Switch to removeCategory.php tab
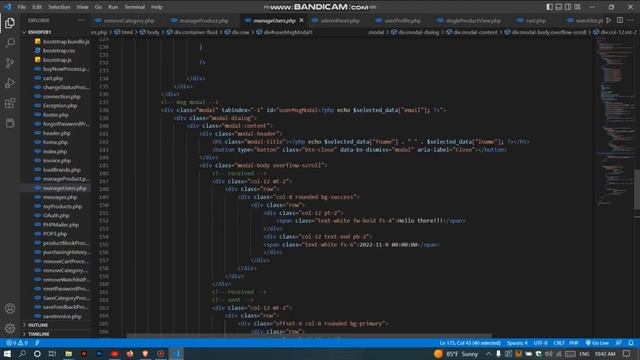The width and height of the screenshot is (640, 360). tap(124, 20)
